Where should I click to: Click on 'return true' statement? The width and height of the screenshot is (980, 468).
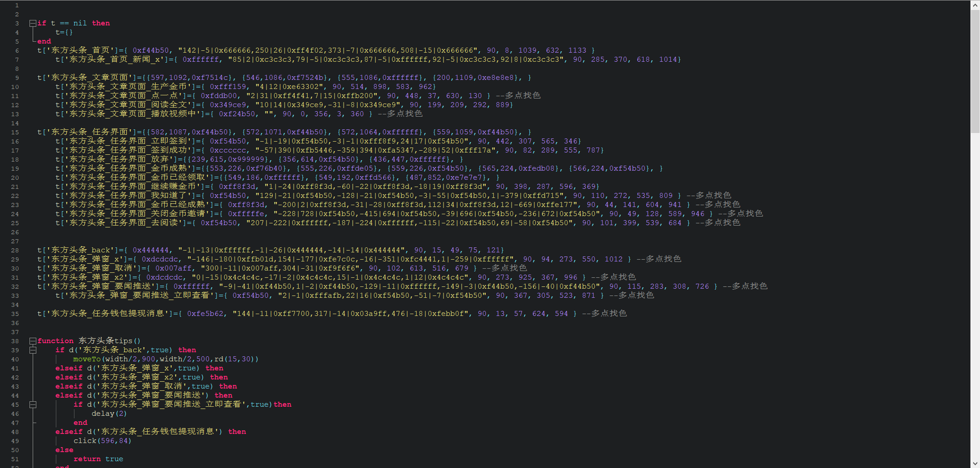98,459
